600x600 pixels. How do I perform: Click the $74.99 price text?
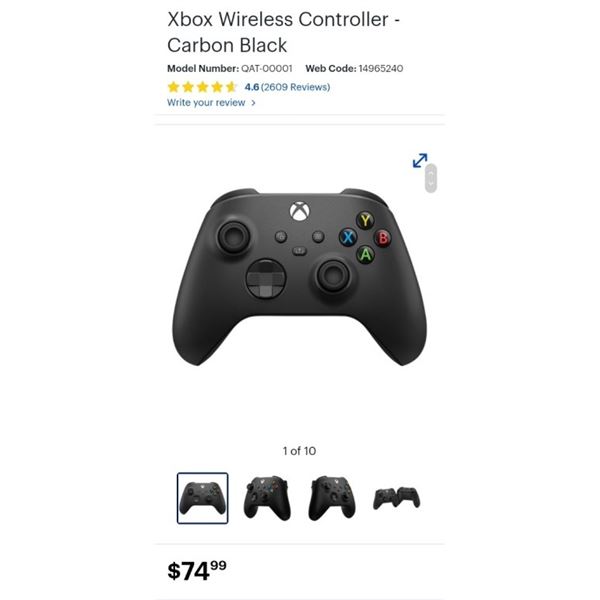(197, 570)
